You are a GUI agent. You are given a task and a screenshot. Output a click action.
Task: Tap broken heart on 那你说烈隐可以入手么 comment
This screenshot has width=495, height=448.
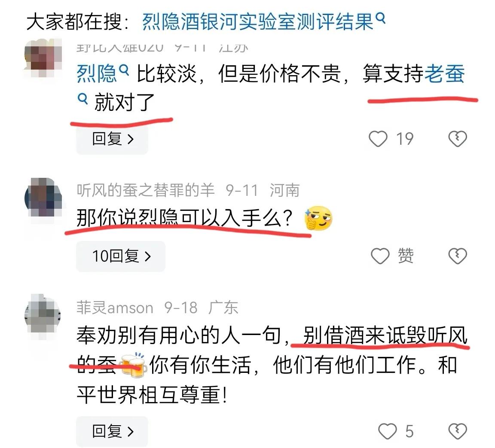[458, 256]
